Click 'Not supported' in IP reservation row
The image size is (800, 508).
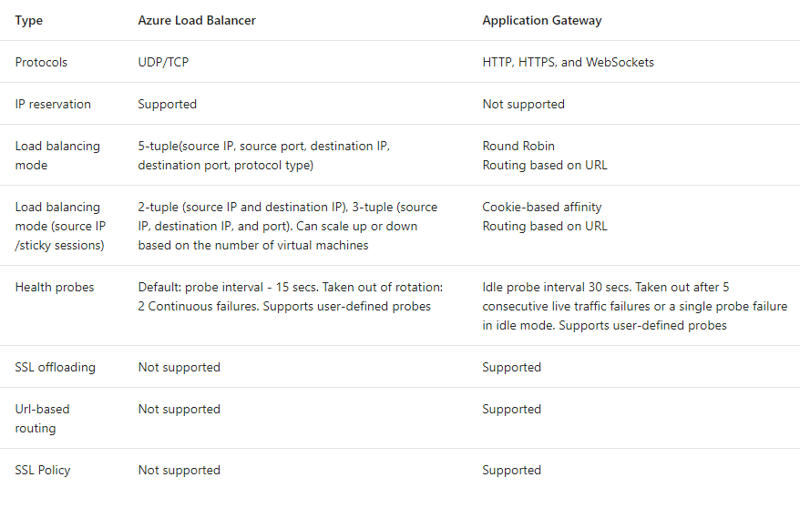point(523,104)
